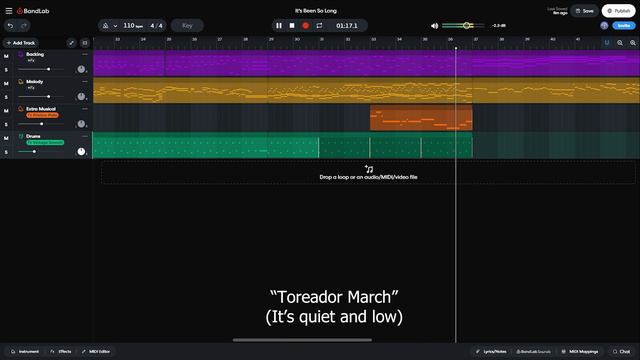Solo the Melody track

6,97
